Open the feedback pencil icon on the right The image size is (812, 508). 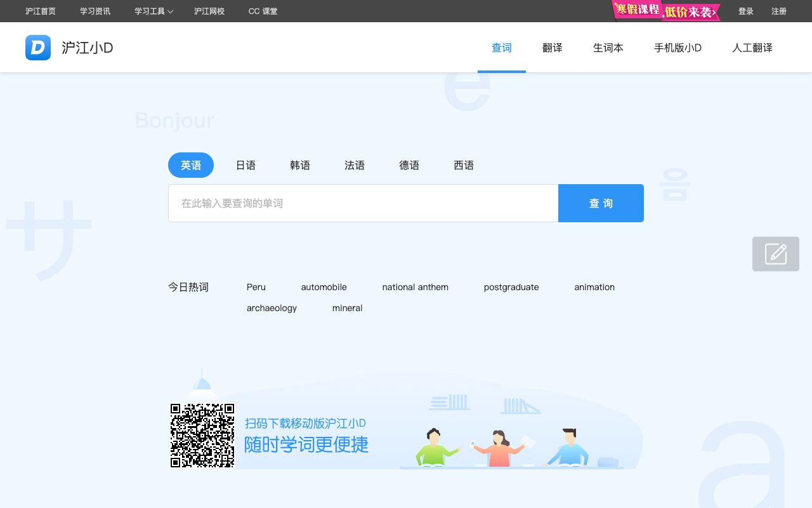pyautogui.click(x=775, y=254)
